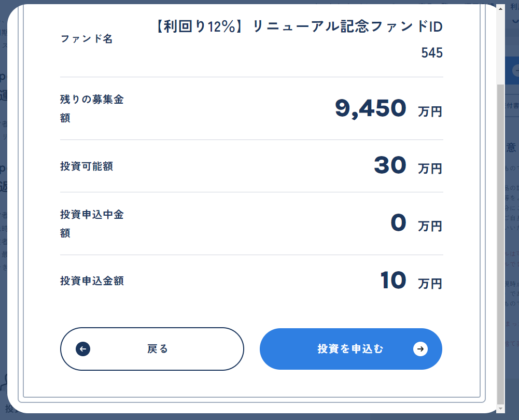The height and width of the screenshot is (420, 519).
Task: Click the 投資申込金額 value of 10
Action: pos(393,281)
